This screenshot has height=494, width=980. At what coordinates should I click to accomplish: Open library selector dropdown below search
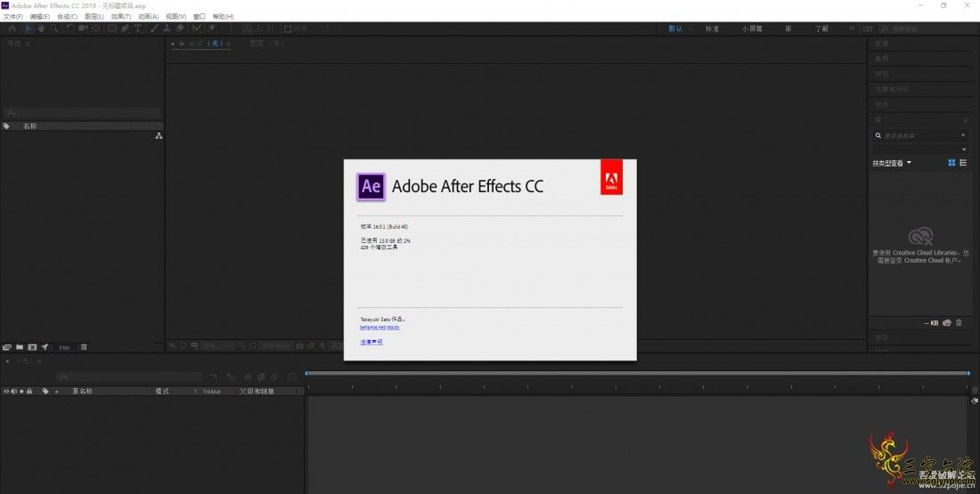point(964,150)
